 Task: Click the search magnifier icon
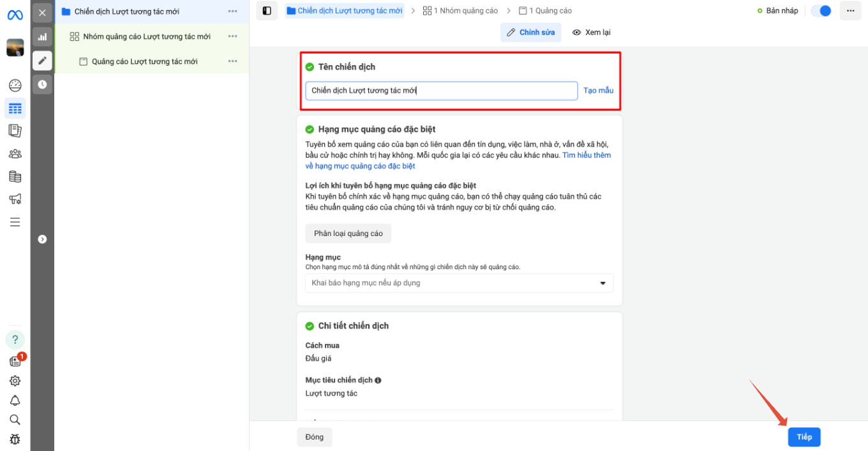(x=15, y=420)
